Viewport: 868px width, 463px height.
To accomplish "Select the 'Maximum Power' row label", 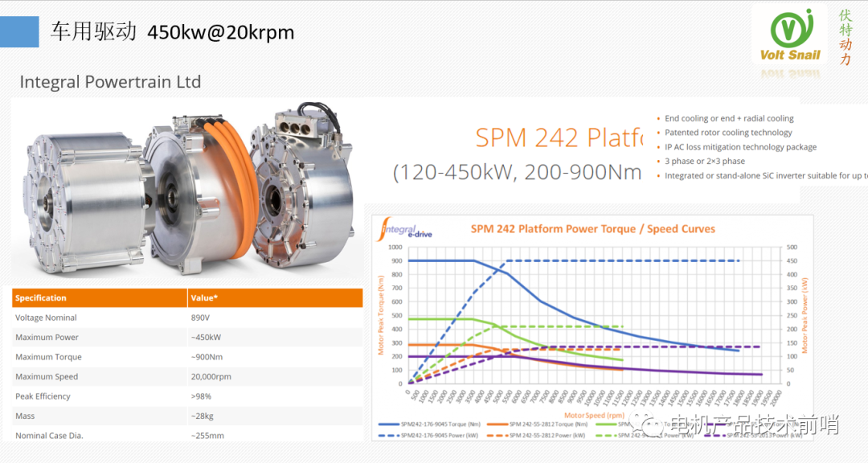I will (47, 338).
